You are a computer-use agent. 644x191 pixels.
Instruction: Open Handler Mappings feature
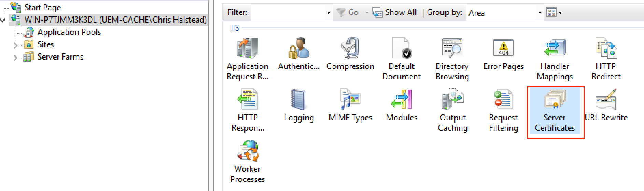[x=555, y=59]
